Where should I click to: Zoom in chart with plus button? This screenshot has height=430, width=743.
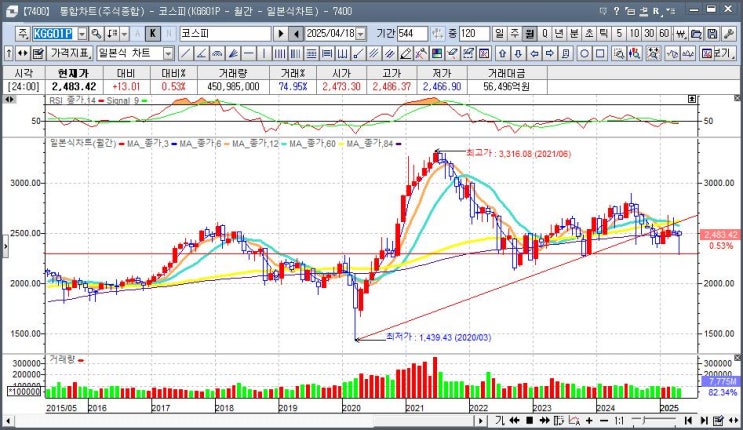point(589,421)
